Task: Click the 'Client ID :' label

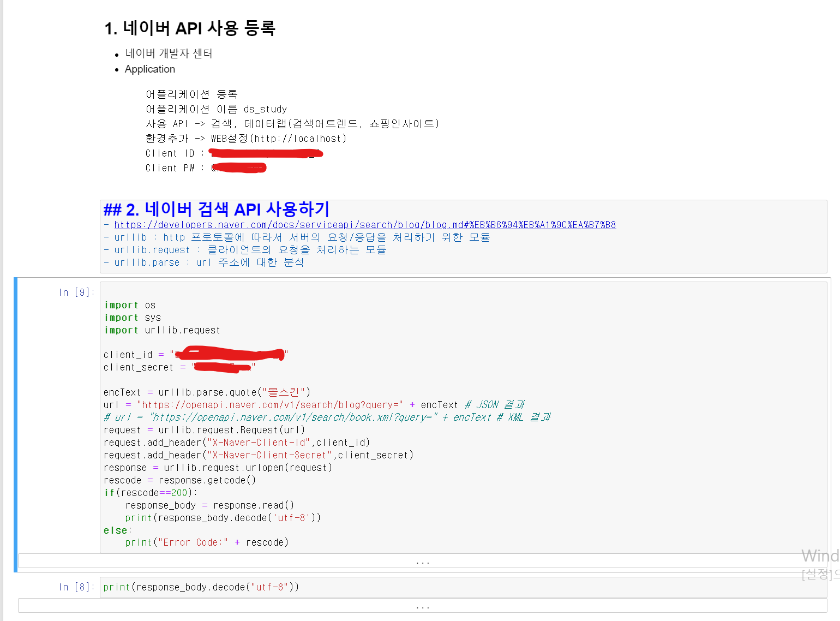Action: (175, 153)
